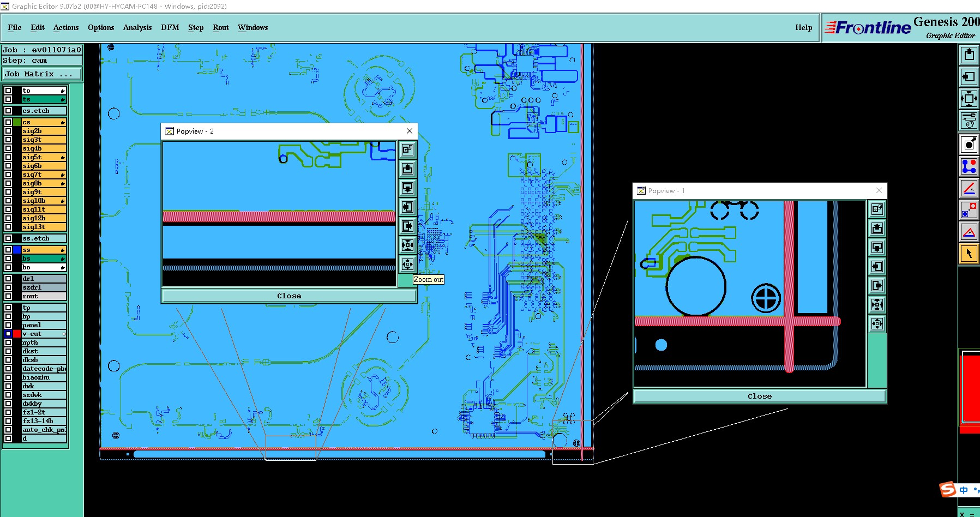
Task: Open the wrench and palette settings icon
Action: (x=969, y=121)
